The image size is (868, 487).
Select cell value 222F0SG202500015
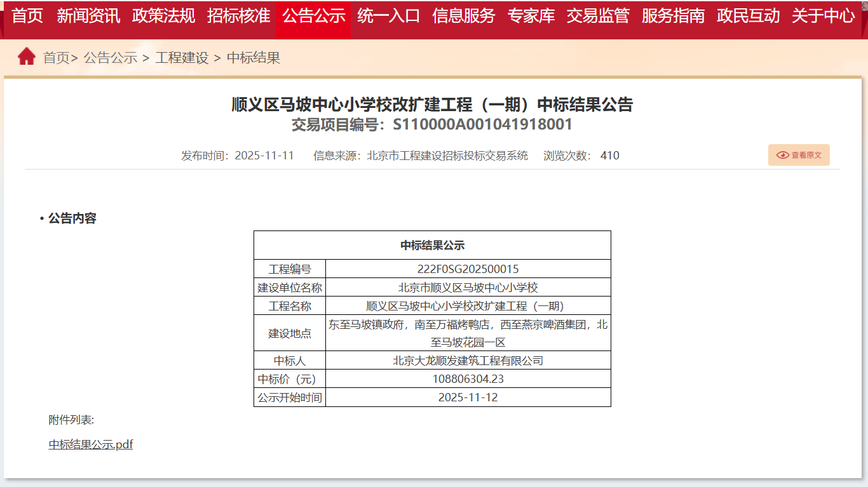[x=468, y=269]
